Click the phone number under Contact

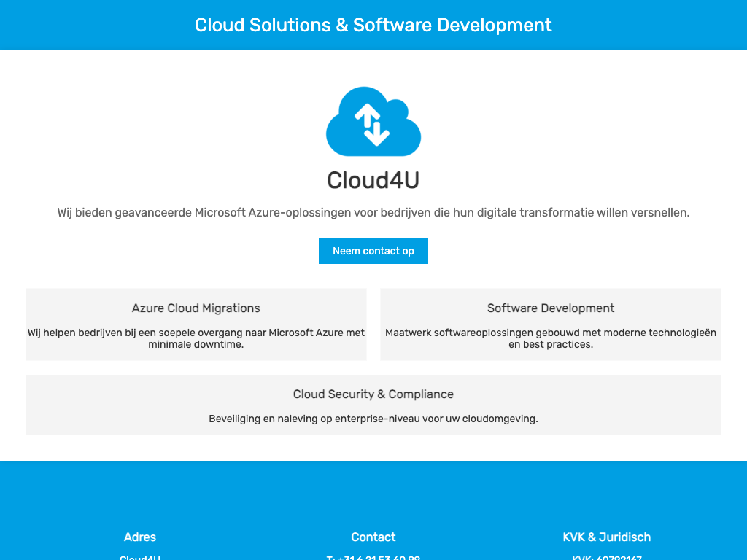pos(373,557)
